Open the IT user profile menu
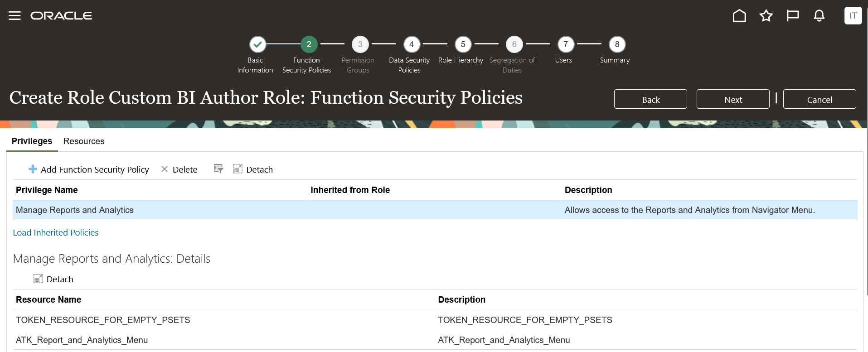This screenshot has width=868, height=352. tap(853, 16)
